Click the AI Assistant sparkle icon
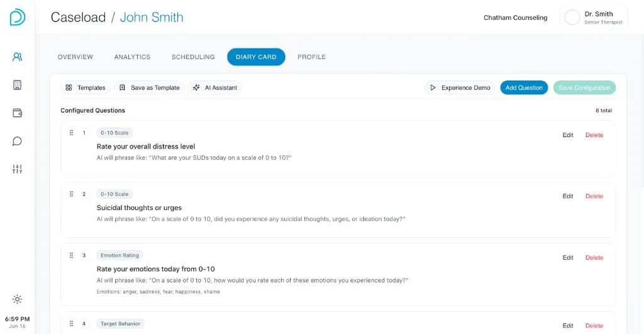 coord(196,87)
